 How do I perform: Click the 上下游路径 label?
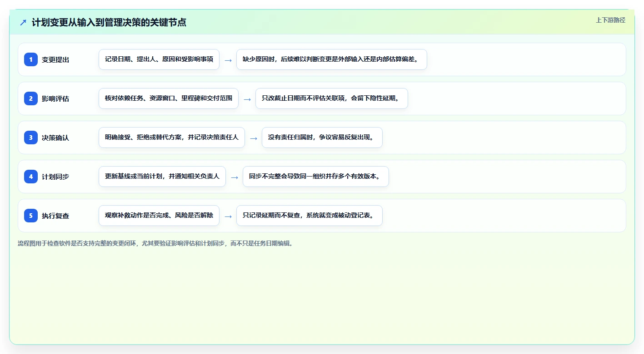(610, 20)
